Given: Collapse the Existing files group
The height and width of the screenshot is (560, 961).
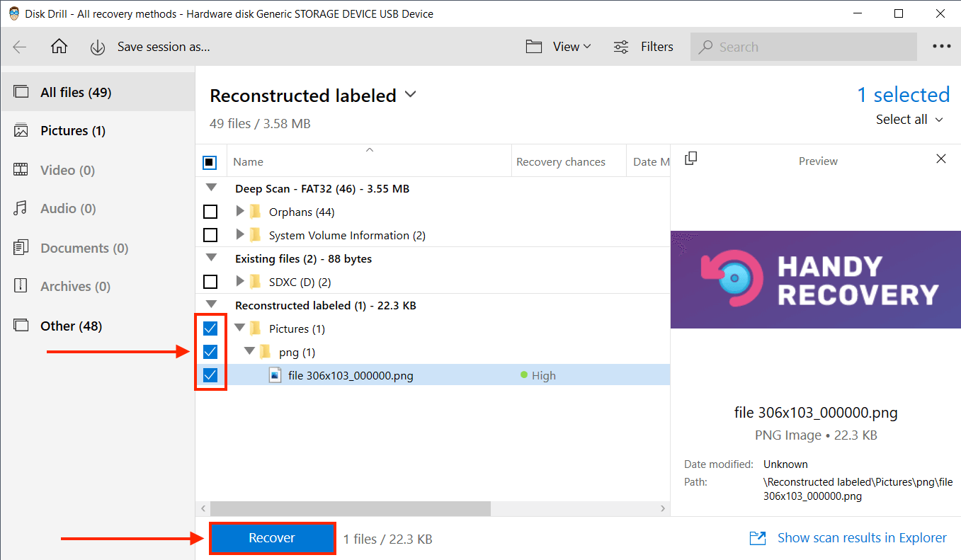Looking at the screenshot, I should [210, 258].
